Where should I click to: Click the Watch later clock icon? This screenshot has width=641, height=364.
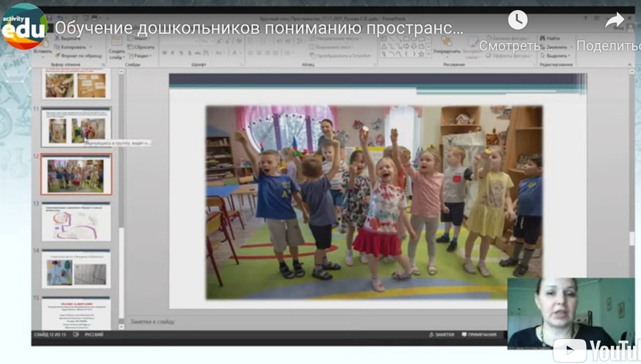coord(517,20)
